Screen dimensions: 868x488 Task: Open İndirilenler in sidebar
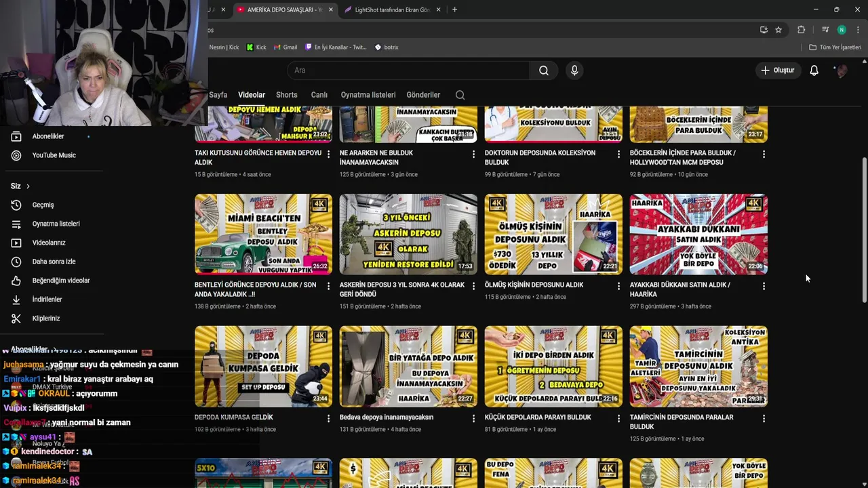click(47, 300)
